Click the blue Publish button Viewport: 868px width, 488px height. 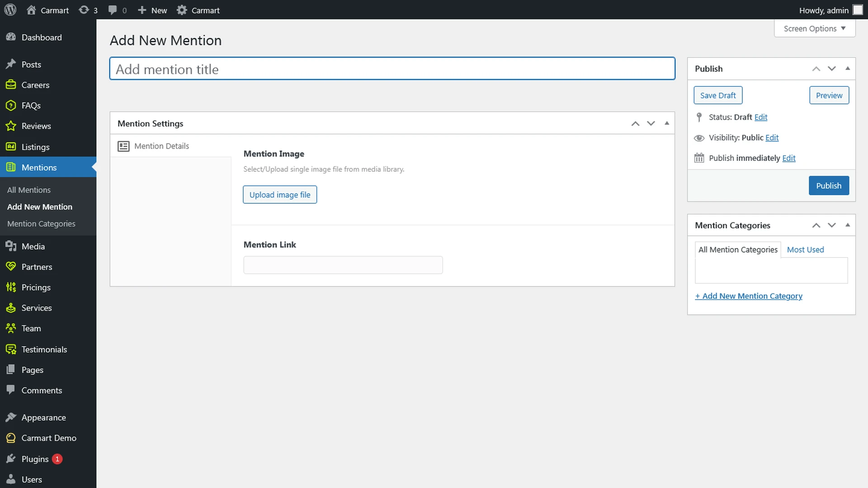click(x=829, y=186)
